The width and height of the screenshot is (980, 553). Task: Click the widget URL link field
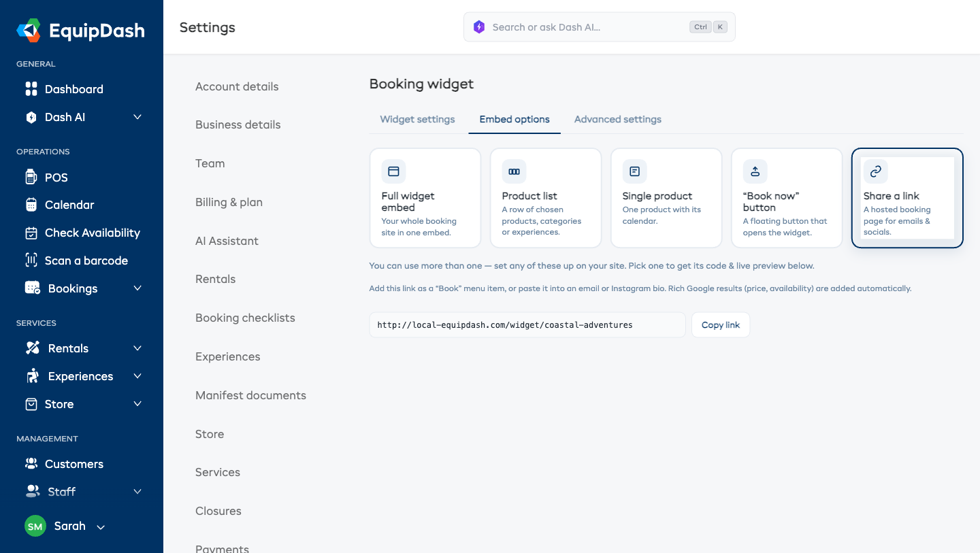[x=527, y=325]
